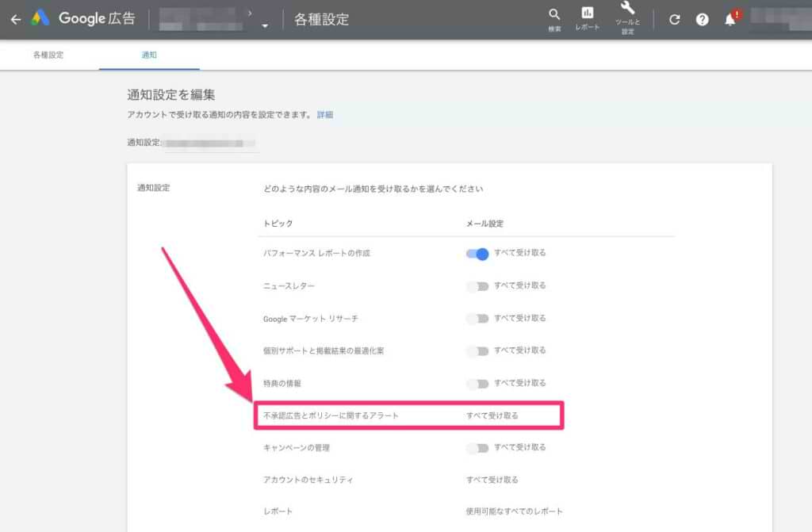Disable パフォーマンス レポートの作成 toggle
Screen dimensions: 812x532
477,254
